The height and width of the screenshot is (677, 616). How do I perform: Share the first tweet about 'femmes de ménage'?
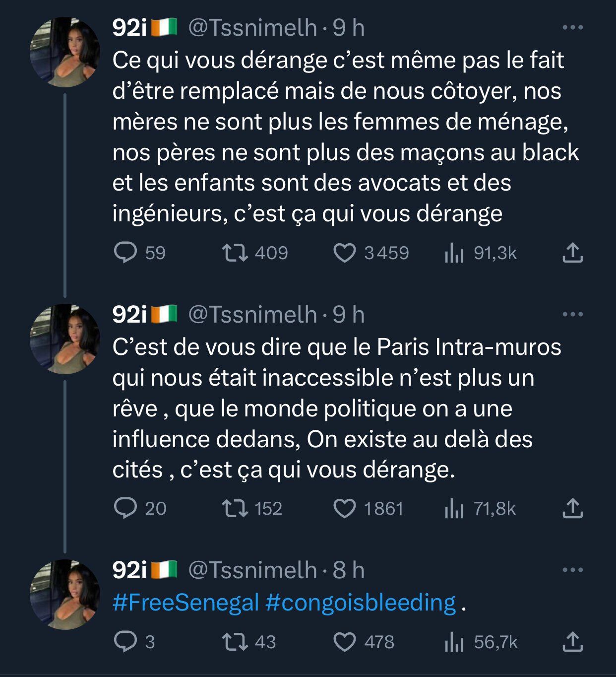tap(572, 253)
